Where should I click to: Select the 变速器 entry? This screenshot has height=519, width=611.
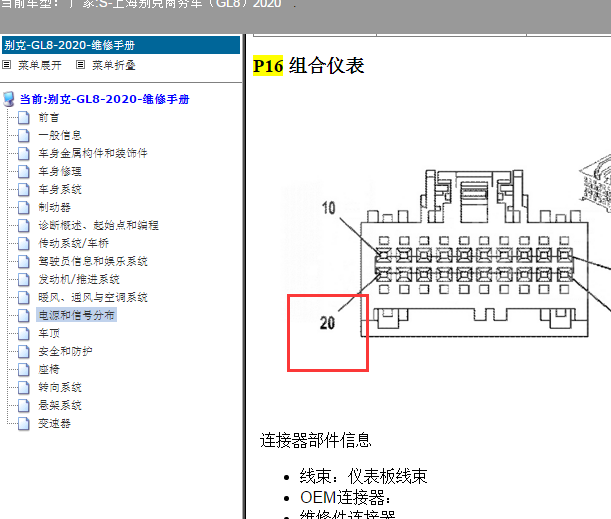pyautogui.click(x=54, y=423)
